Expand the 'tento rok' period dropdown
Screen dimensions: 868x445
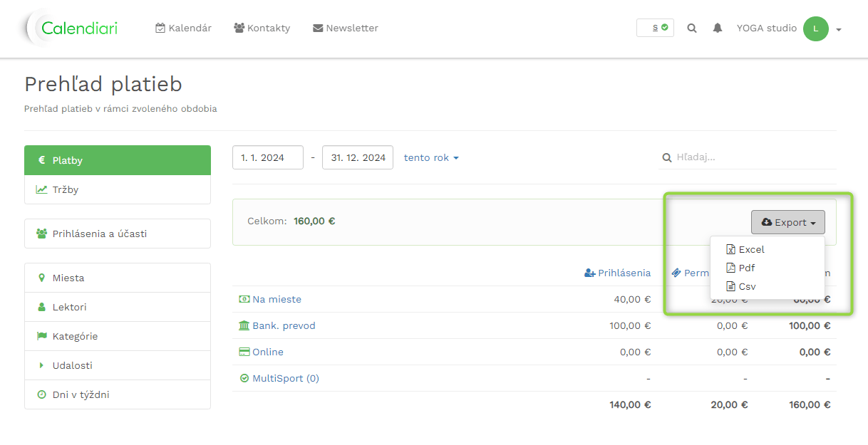431,157
